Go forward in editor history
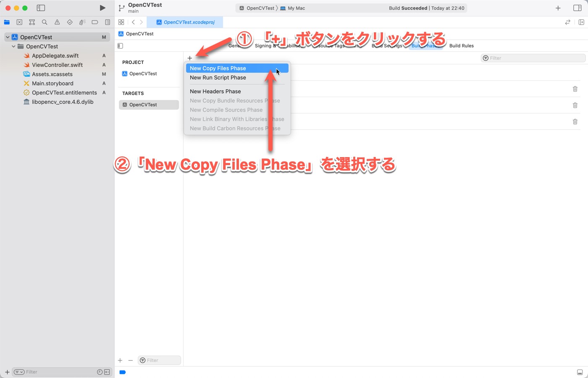588x378 pixels. pos(142,22)
